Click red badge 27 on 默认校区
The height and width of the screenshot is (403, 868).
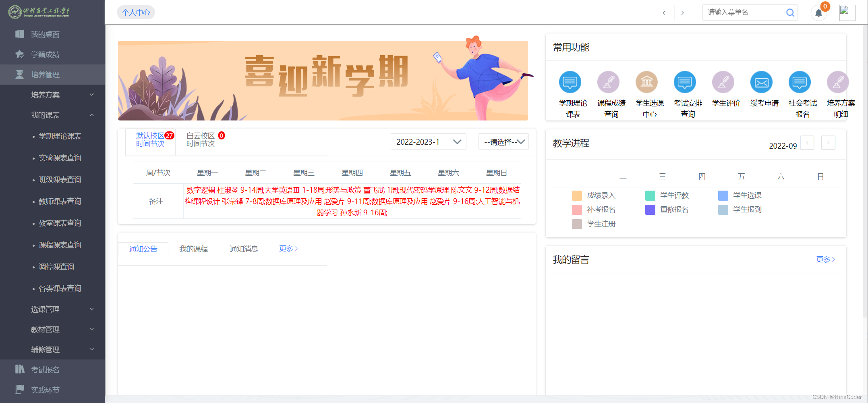pyautogui.click(x=169, y=135)
